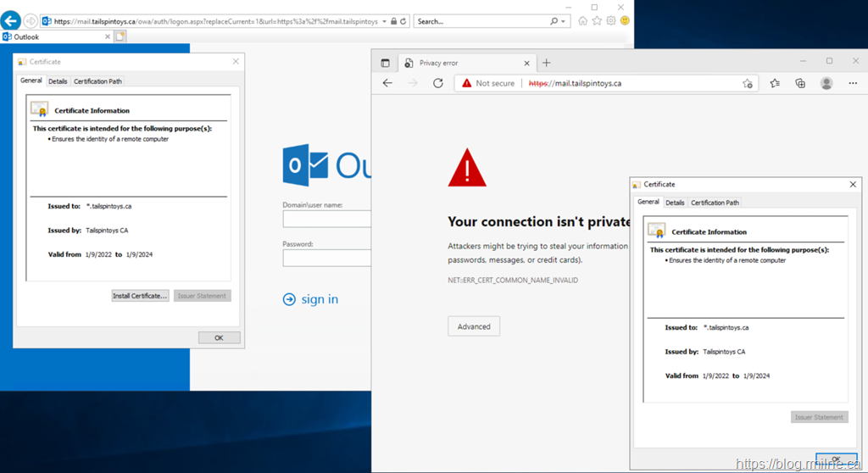The height and width of the screenshot is (473, 868).
Task: Click the IE home icon
Action: click(x=583, y=20)
